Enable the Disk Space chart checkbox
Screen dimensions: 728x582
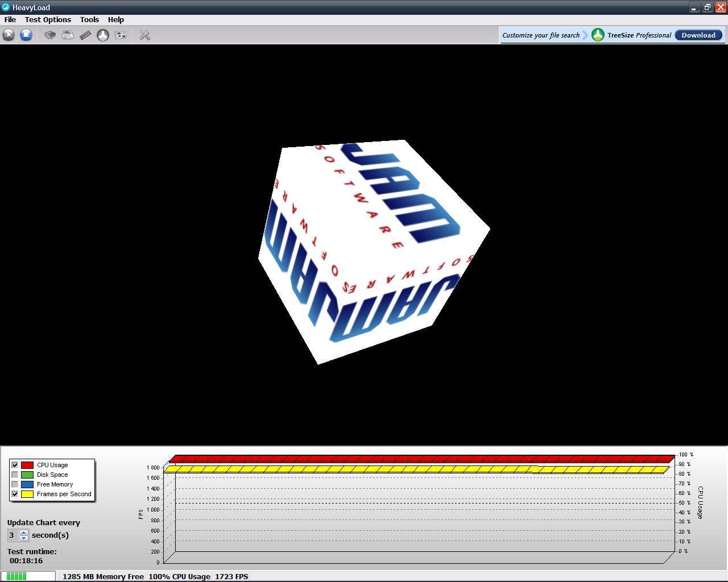[x=15, y=475]
